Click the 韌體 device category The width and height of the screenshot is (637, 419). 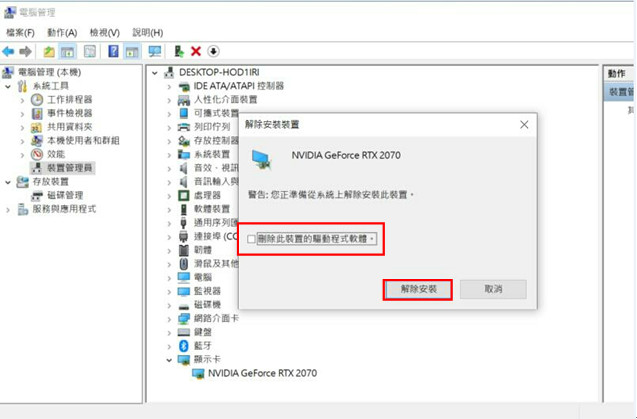203,250
